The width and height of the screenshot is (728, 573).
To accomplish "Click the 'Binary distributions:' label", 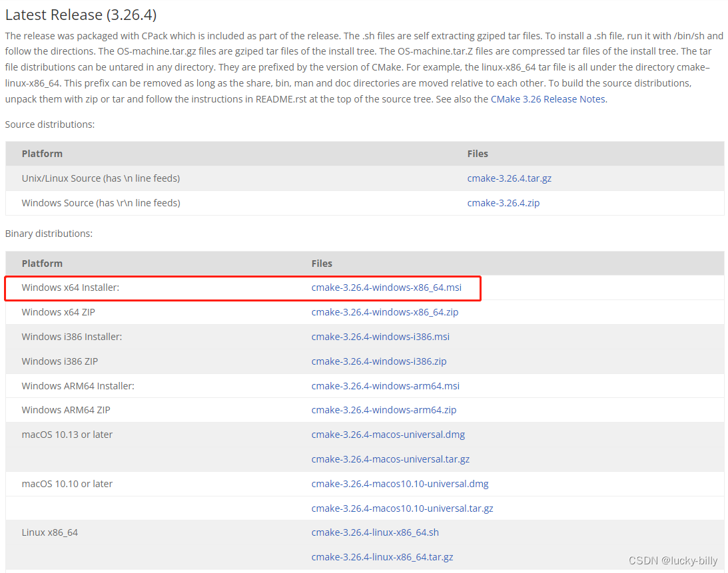I will (x=49, y=234).
